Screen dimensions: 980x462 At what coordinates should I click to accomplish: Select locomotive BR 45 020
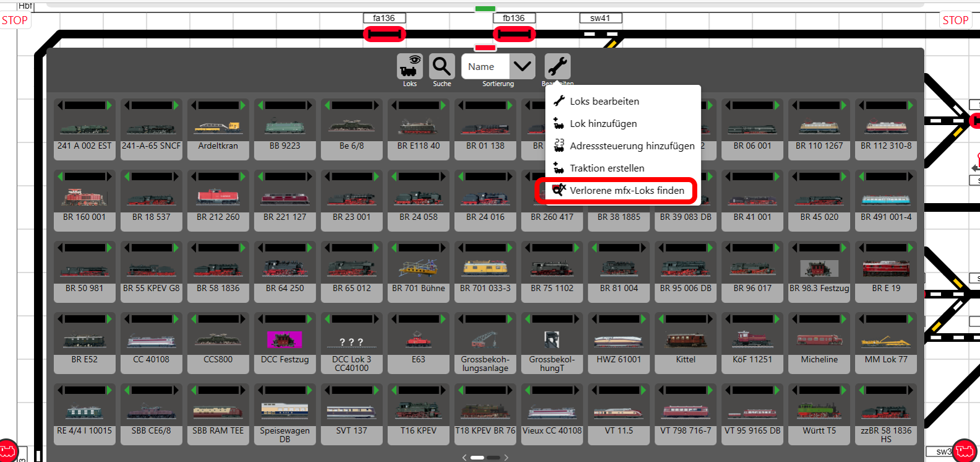click(820, 201)
